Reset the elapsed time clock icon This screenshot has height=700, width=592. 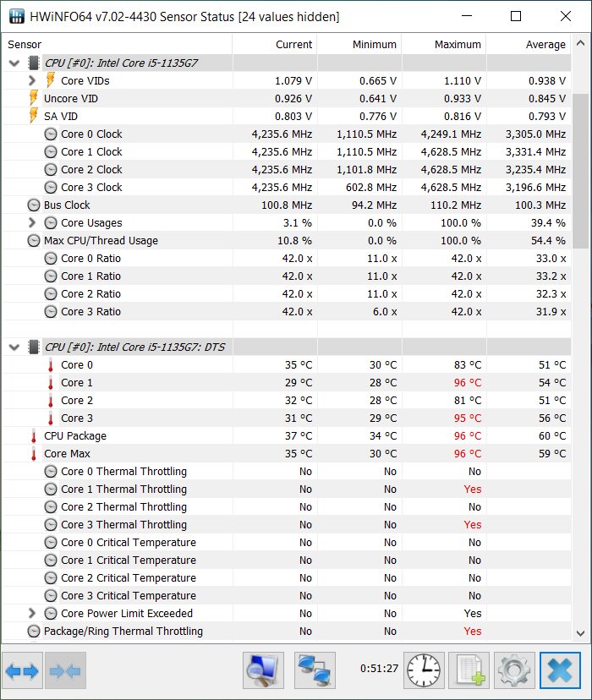pyautogui.click(x=425, y=670)
